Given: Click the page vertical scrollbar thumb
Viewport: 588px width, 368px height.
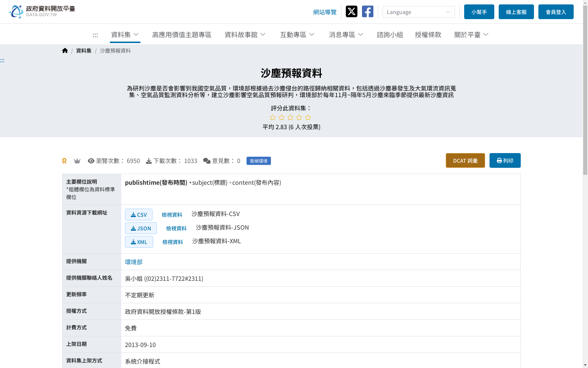Looking at the screenshot, I should click(585, 90).
